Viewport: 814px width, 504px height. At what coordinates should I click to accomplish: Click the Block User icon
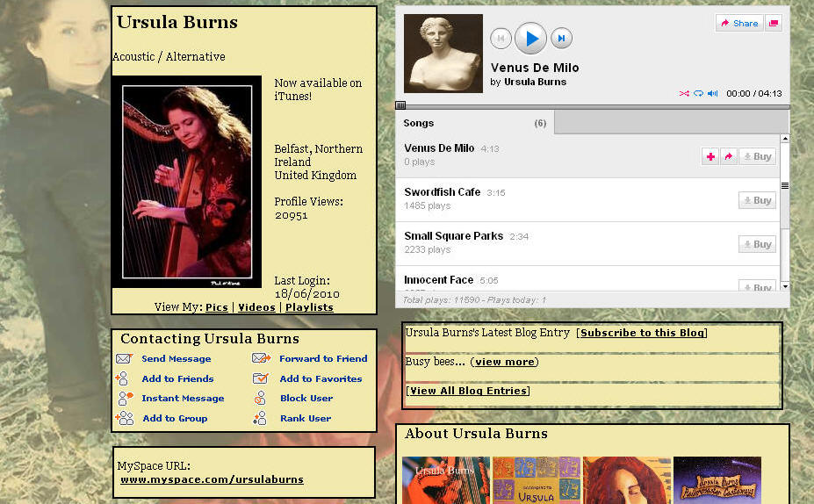(x=260, y=399)
